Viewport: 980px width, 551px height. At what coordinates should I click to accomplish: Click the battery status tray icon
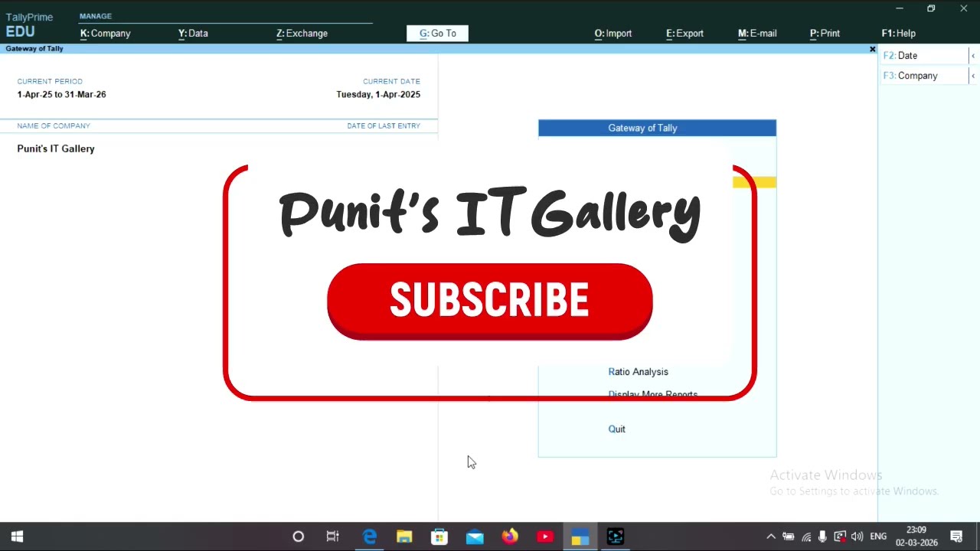click(788, 536)
